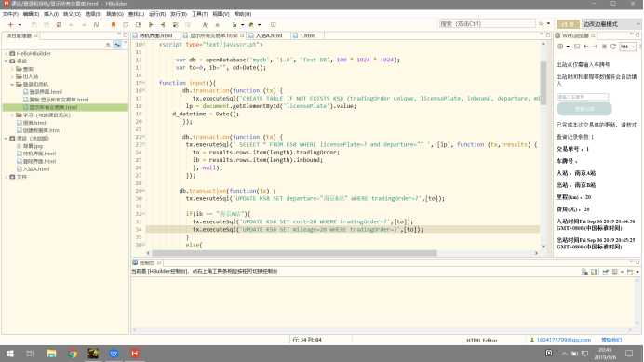The width and height of the screenshot is (644, 362).
Task: Click the toolbar search input field
Action: point(487,24)
